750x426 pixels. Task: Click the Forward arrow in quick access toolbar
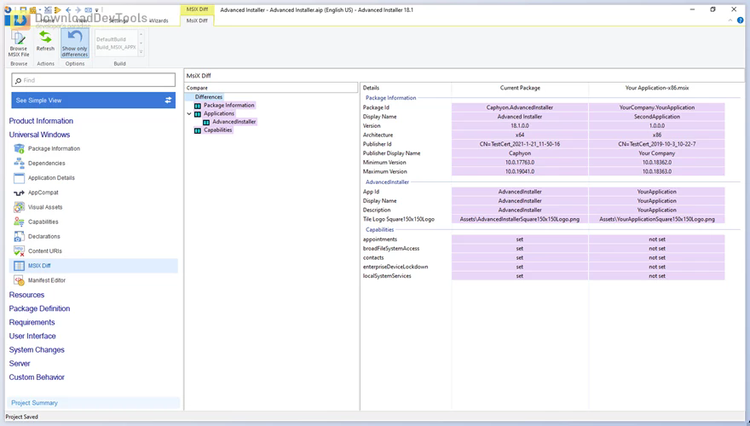click(x=78, y=10)
